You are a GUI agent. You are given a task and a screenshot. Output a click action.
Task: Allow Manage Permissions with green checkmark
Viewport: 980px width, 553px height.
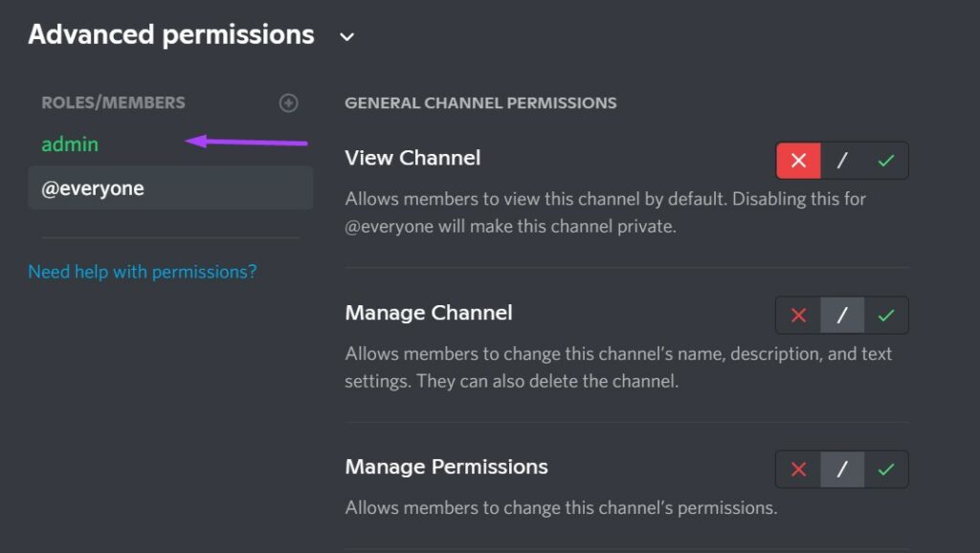coord(886,469)
